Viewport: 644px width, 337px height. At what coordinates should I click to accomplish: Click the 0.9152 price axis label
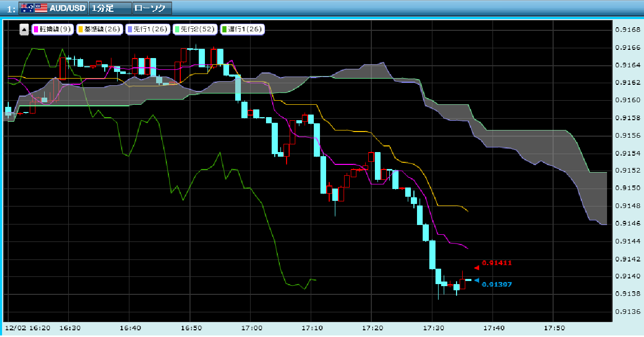(628, 171)
